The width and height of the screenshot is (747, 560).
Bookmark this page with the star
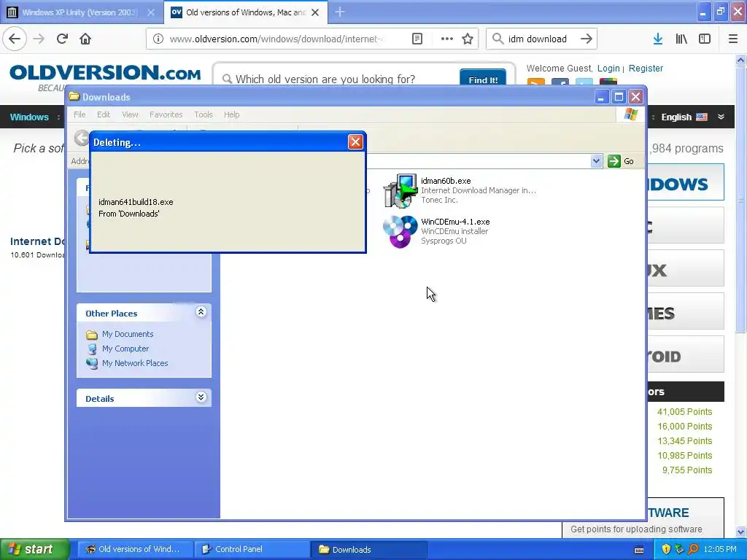(468, 39)
